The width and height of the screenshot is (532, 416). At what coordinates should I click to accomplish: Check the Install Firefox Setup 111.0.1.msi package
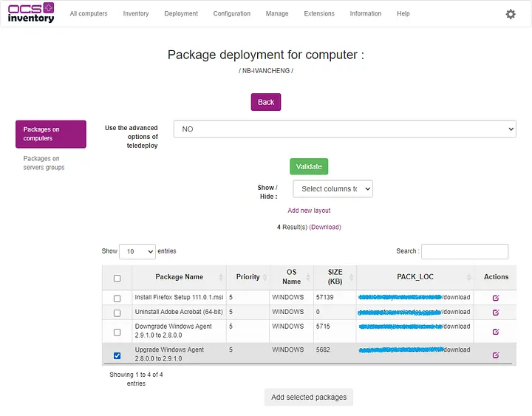click(x=117, y=299)
